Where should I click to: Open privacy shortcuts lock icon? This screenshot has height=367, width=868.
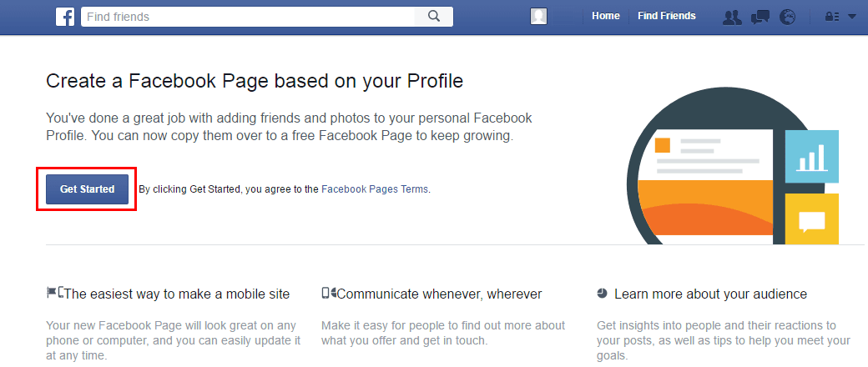coord(833,17)
